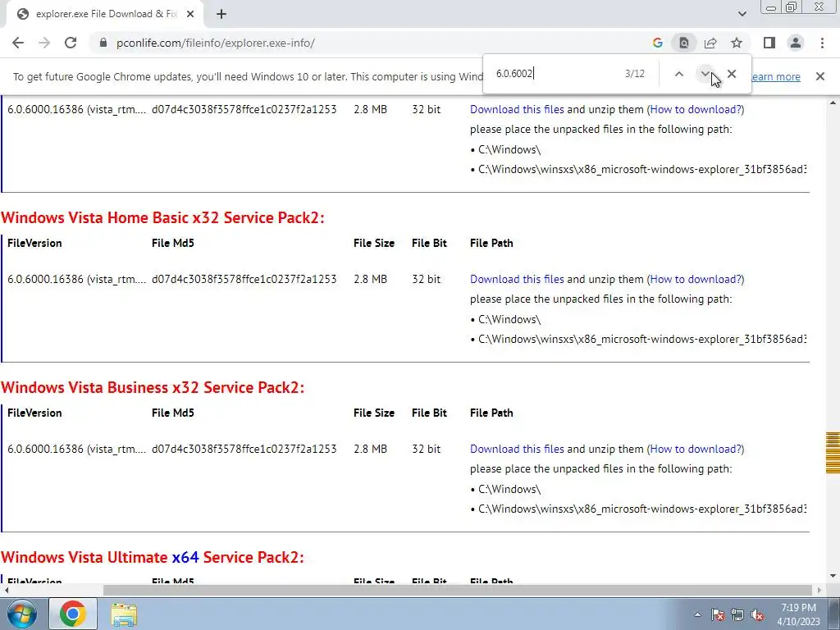This screenshot has height=630, width=840.
Task: Click the browser forward arrow
Action: point(44,43)
